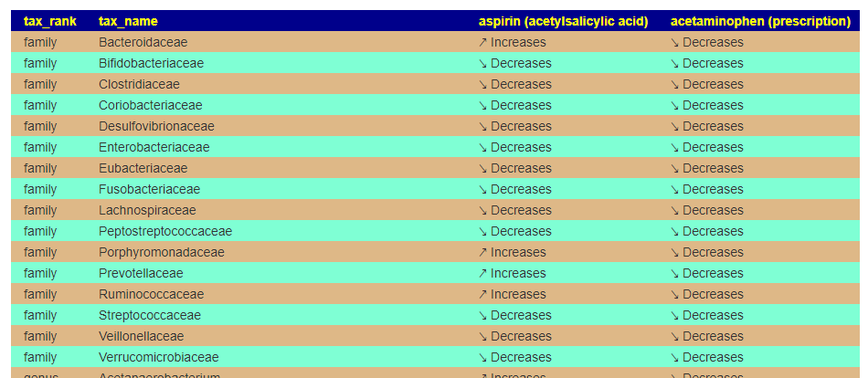Click acetaminophen Decreases value for Fusobacteriaceae
The height and width of the screenshot is (378, 868).
point(707,189)
